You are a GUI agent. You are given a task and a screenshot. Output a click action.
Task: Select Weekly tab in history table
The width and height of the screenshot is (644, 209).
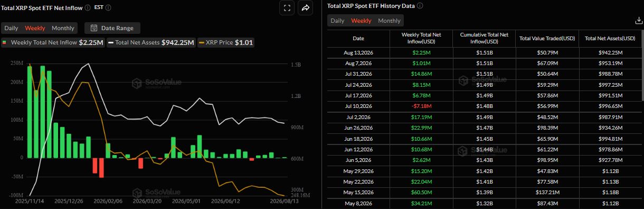pyautogui.click(x=361, y=21)
